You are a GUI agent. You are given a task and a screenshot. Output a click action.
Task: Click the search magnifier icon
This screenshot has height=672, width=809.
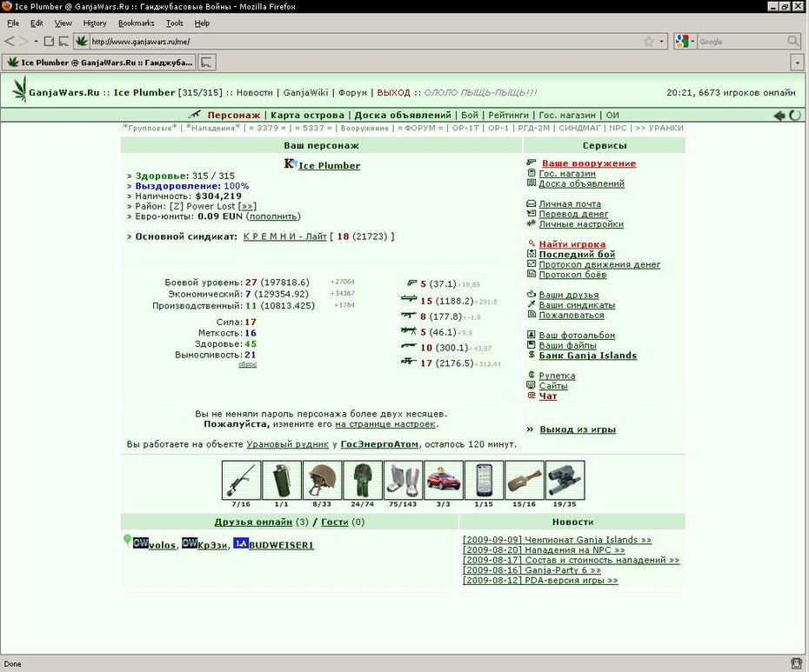point(793,41)
